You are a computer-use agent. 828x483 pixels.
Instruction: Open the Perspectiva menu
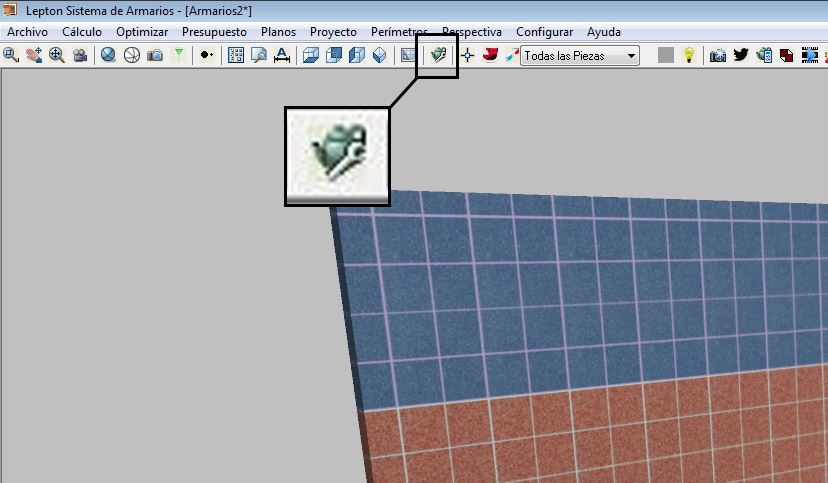472,32
